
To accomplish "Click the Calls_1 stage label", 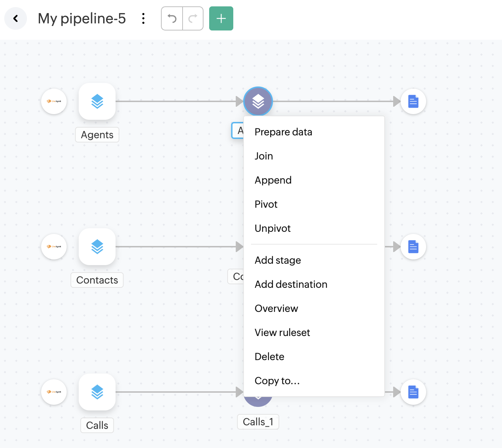I will [258, 422].
